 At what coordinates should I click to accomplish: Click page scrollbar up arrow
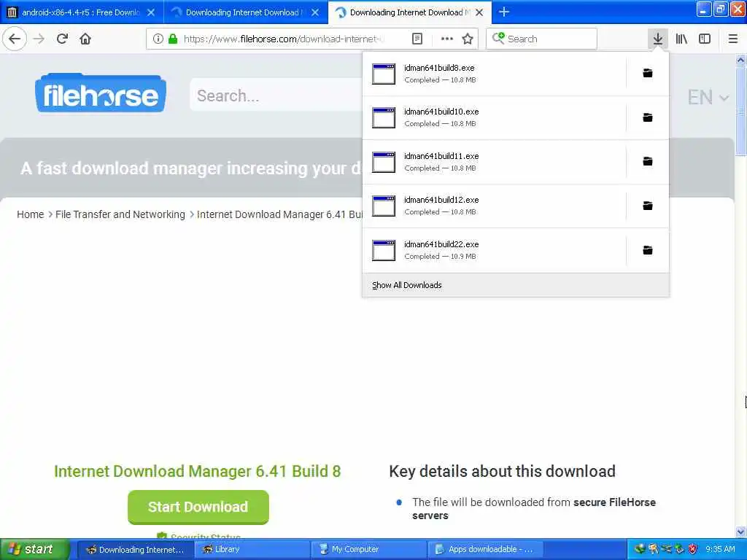tap(740, 60)
